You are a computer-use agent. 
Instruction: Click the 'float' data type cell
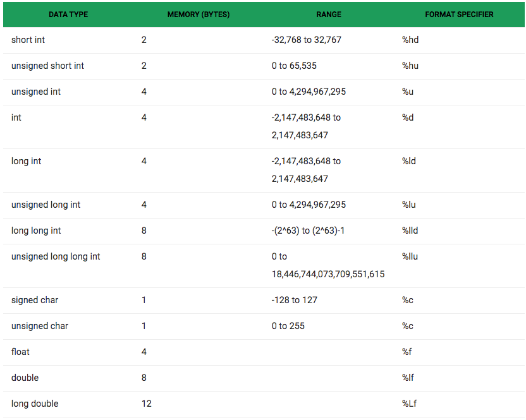pos(20,352)
